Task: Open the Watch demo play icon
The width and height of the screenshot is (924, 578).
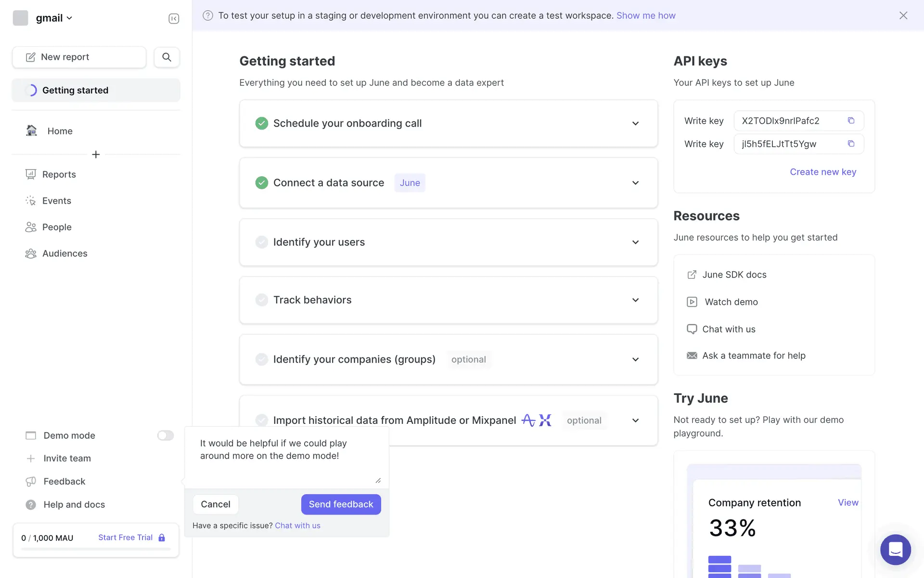Action: coord(692,302)
